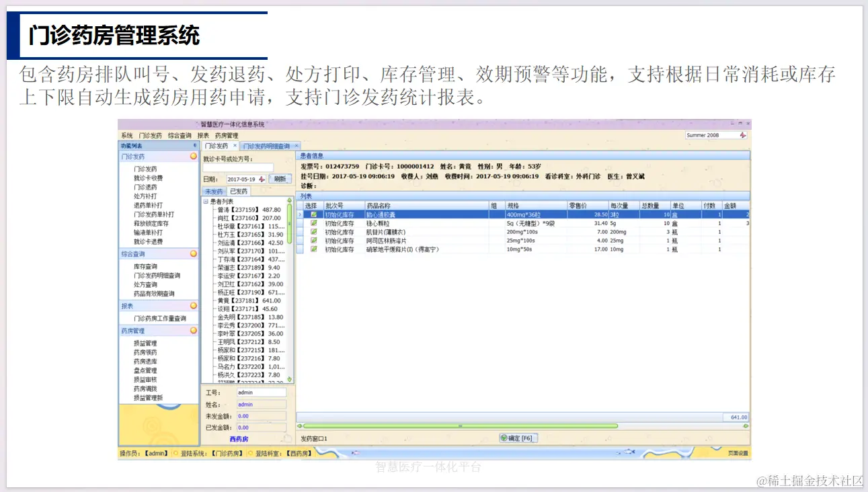Open the 门诊发药 menu in menu bar
868x492 pixels.
(x=151, y=135)
